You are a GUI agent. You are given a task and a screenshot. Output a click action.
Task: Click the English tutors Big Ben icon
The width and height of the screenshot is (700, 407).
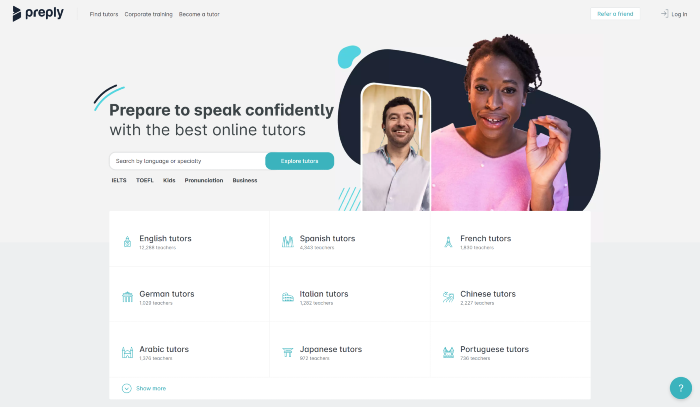127,241
